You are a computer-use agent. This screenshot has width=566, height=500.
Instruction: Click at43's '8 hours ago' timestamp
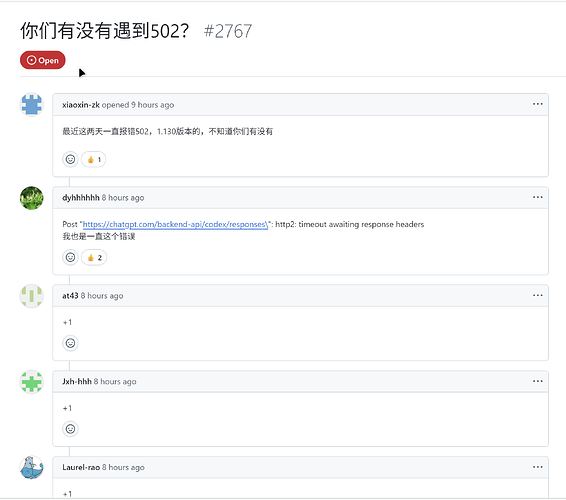[x=102, y=296]
